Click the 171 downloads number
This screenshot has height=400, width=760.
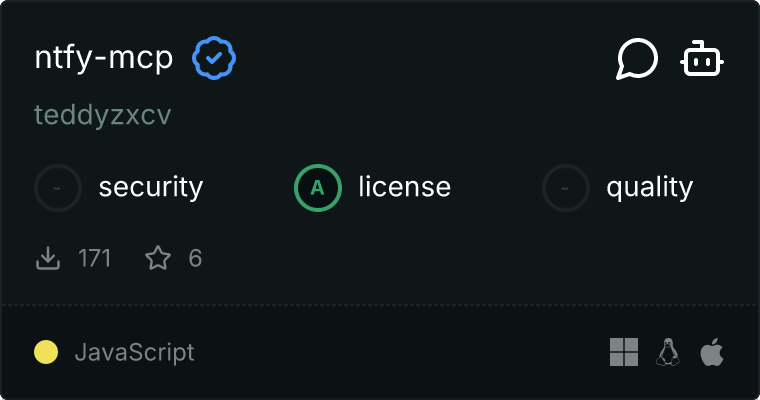coord(95,259)
